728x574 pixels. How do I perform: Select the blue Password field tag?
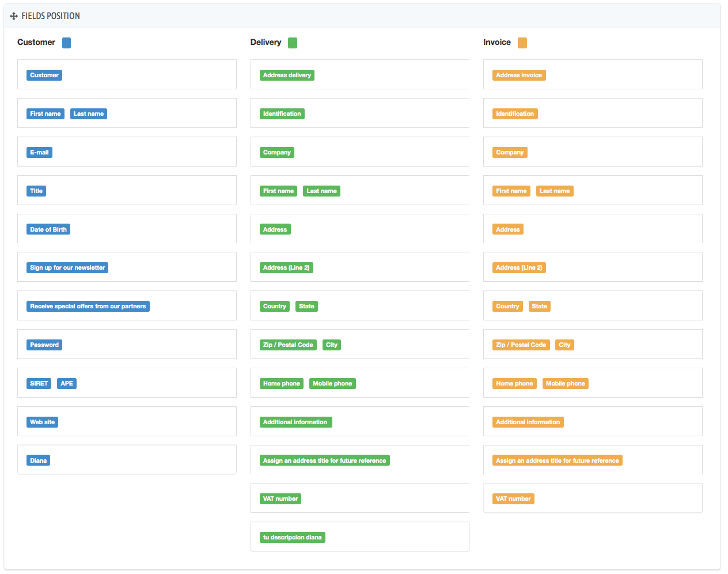pos(44,345)
